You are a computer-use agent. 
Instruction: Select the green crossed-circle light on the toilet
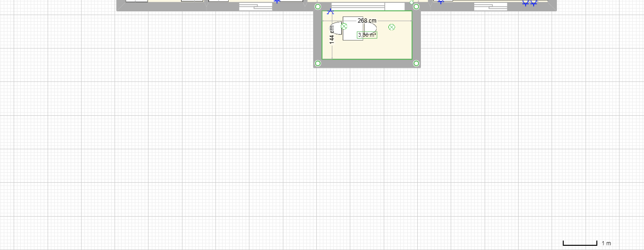point(344,26)
